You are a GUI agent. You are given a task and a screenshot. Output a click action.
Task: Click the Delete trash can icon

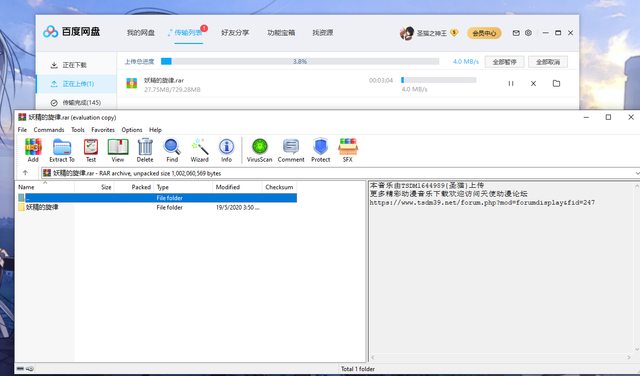[145, 150]
